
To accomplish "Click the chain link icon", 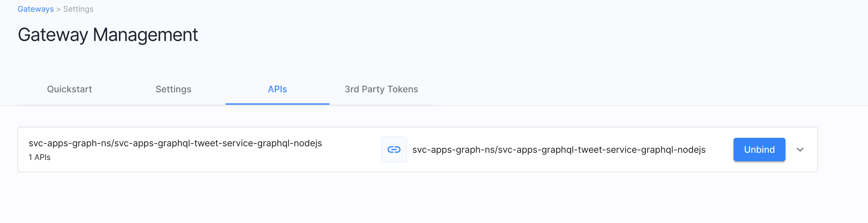I will pos(394,150).
